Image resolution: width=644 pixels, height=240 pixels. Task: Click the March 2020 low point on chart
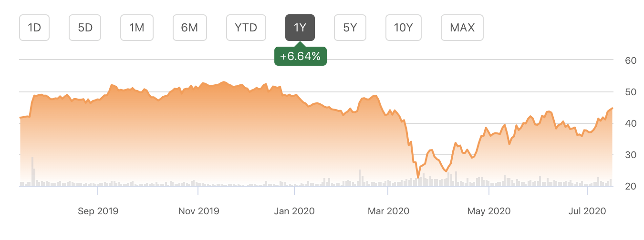coord(418,177)
